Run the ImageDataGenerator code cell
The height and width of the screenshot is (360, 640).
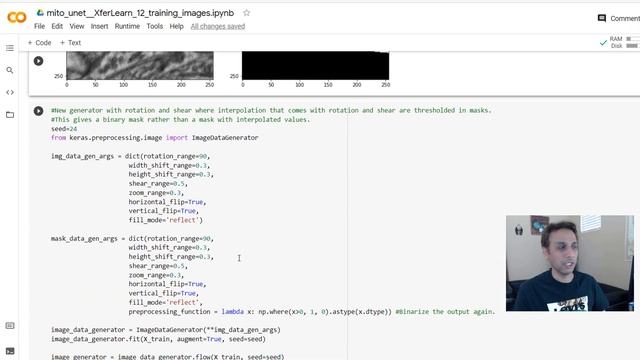coord(38,111)
